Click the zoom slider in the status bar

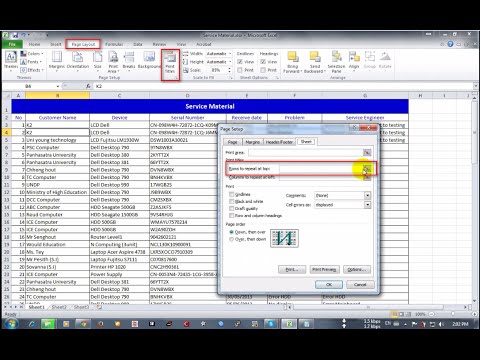coord(453,314)
